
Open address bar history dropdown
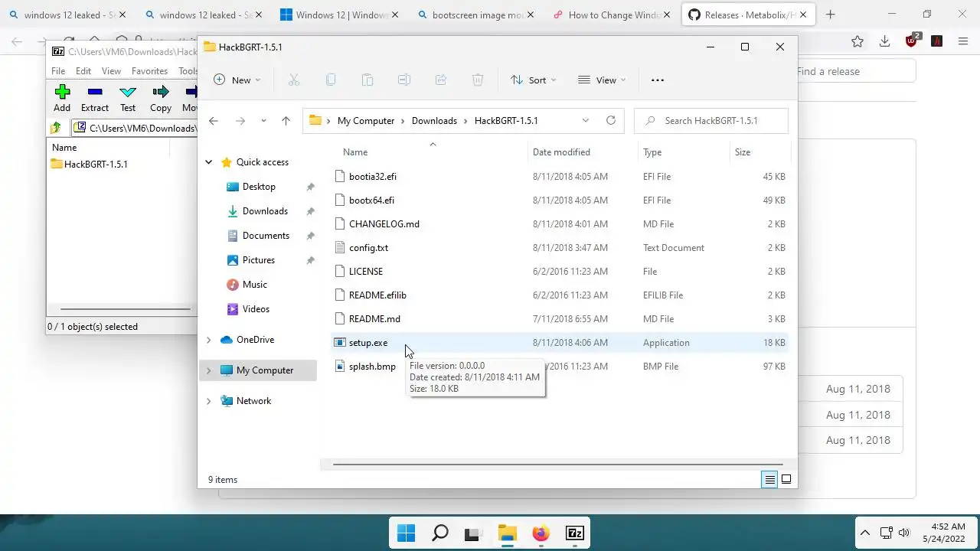pos(586,120)
